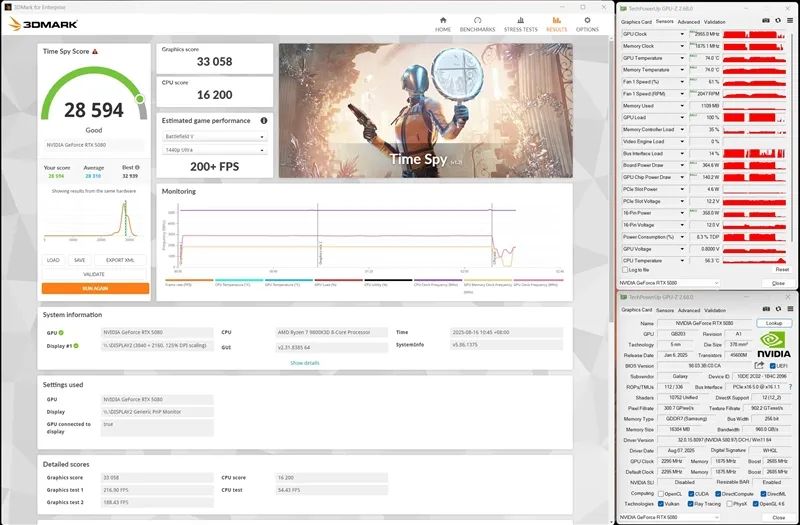Image resolution: width=800 pixels, height=525 pixels.
Task: Click the GPU Load (%) legend swatch
Action: [338, 280]
